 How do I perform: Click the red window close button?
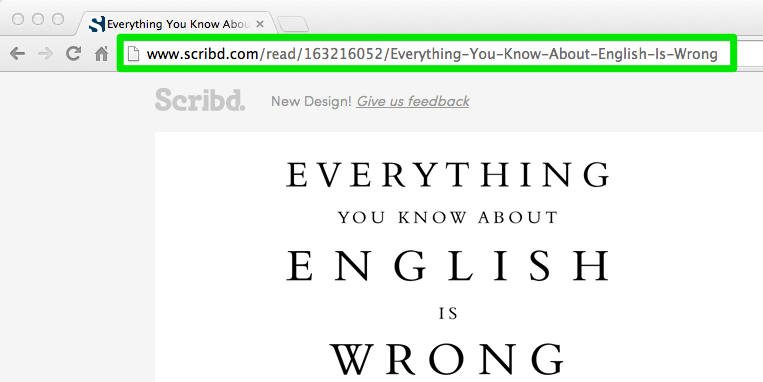(x=18, y=19)
